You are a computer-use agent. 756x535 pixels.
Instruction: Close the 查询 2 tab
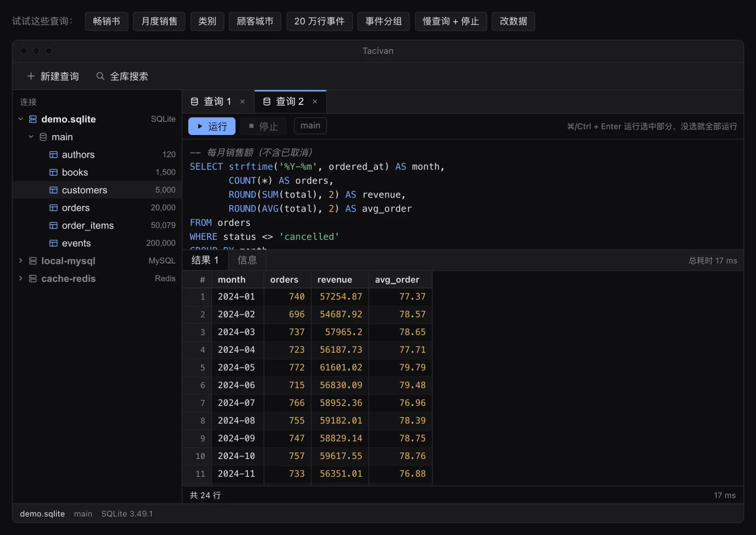[x=315, y=102]
